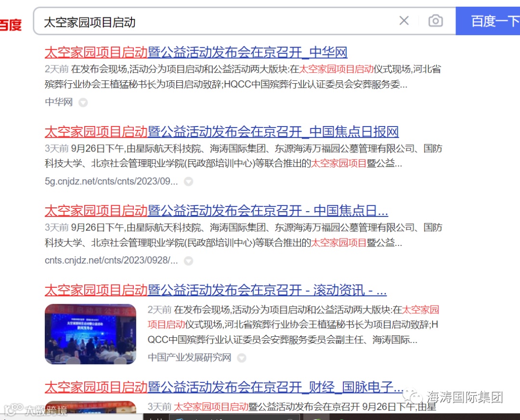
Task: Open the 财经_国脉电子 result title link
Action: click(224, 387)
